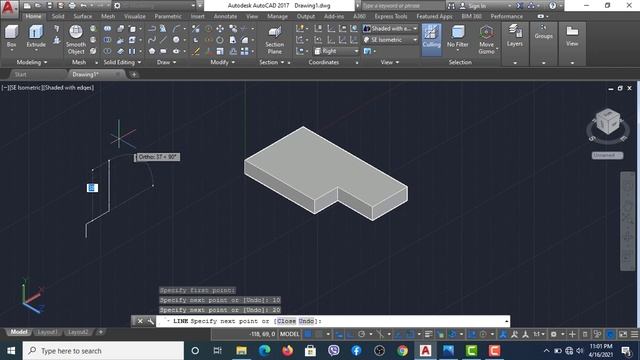Expand the Draw panel
The image size is (640, 360).
coord(167,62)
